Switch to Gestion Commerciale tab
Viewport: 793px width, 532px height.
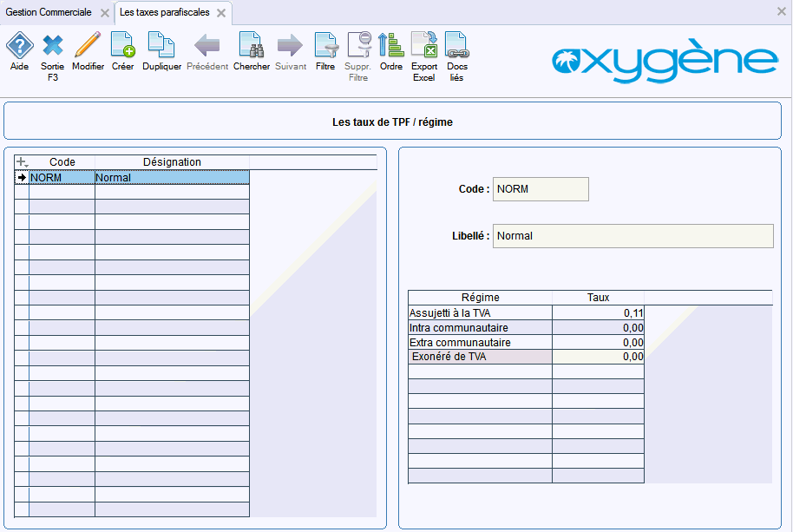click(49, 12)
